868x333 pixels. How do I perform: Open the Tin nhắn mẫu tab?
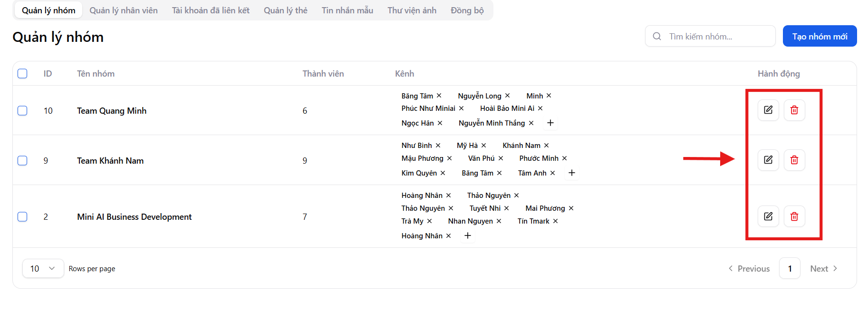[x=347, y=10]
